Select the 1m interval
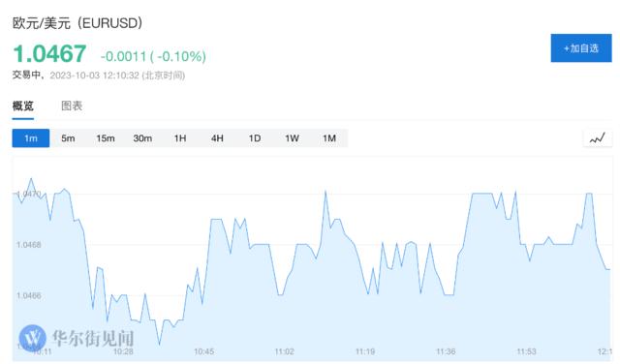The image size is (620, 364). click(31, 138)
